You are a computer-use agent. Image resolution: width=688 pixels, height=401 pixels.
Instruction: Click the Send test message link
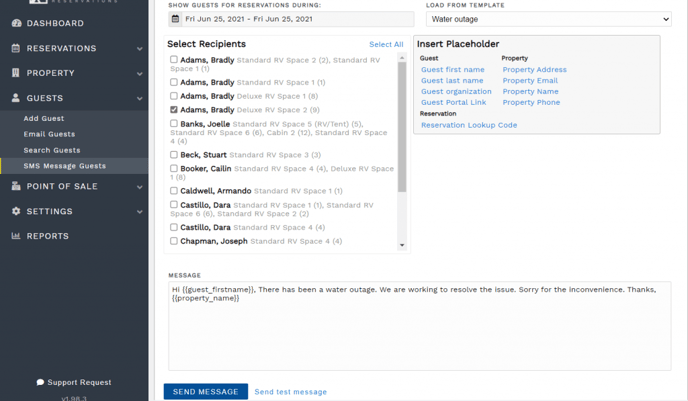290,392
